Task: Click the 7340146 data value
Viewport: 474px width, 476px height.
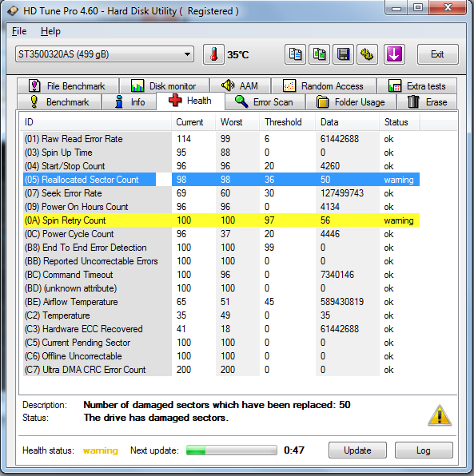Action: [x=337, y=275]
